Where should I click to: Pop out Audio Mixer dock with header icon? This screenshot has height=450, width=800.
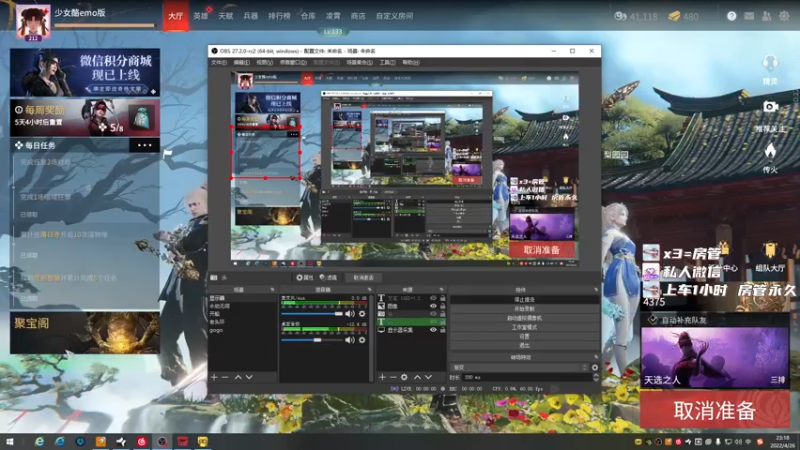pyautogui.click(x=369, y=290)
